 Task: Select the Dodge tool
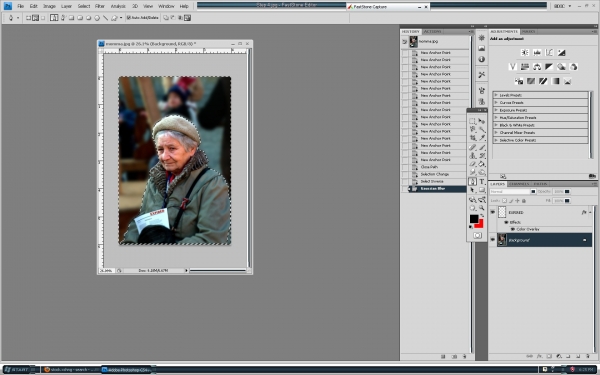pyautogui.click(x=482, y=173)
